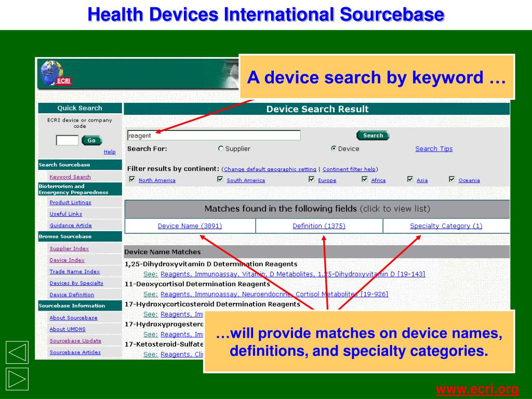Click the Search Sourcebase section header
The height and width of the screenshot is (399, 532).
[x=79, y=165]
